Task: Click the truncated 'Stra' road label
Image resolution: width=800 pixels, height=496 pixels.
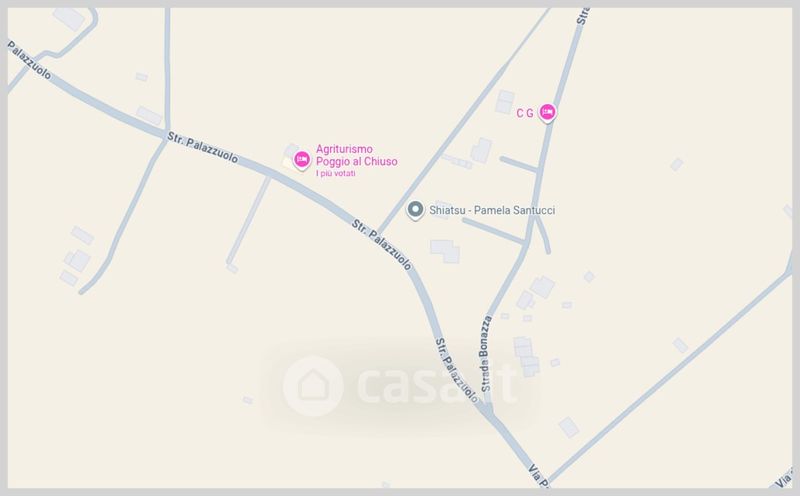Action: [582, 16]
